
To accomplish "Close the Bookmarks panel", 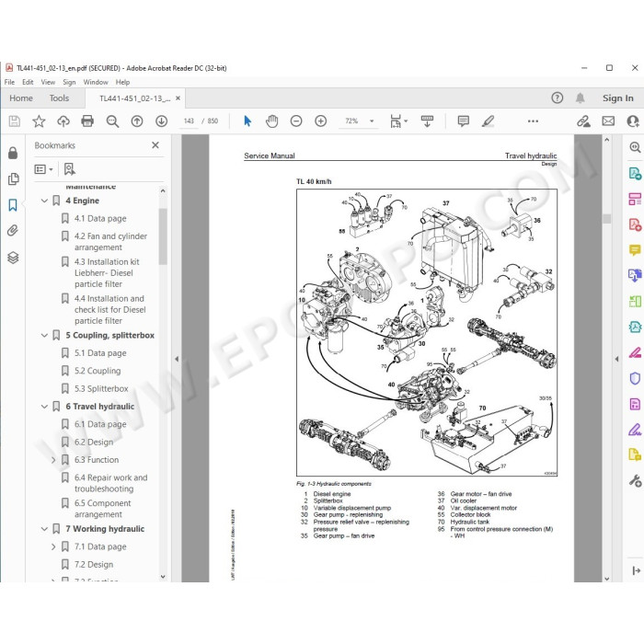I will tap(155, 145).
